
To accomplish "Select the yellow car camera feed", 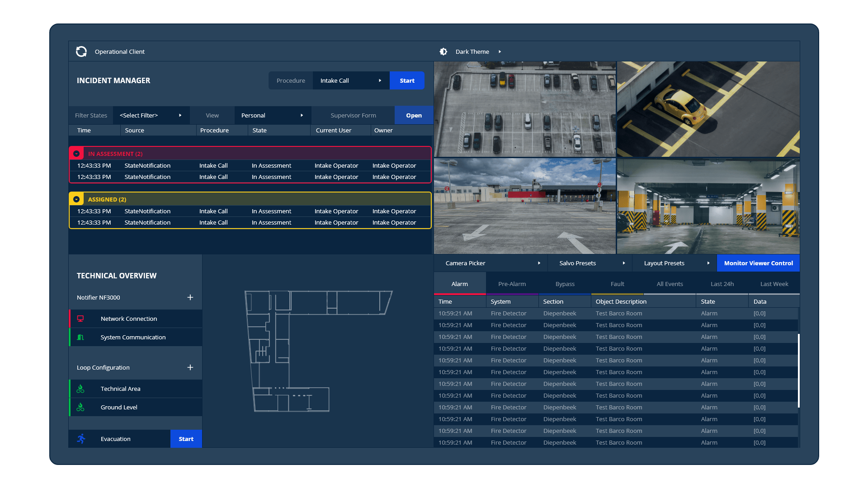I will pos(708,109).
